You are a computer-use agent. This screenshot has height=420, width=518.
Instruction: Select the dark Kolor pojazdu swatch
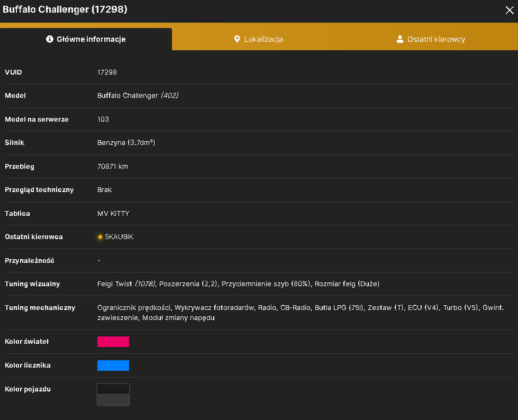tap(113, 394)
